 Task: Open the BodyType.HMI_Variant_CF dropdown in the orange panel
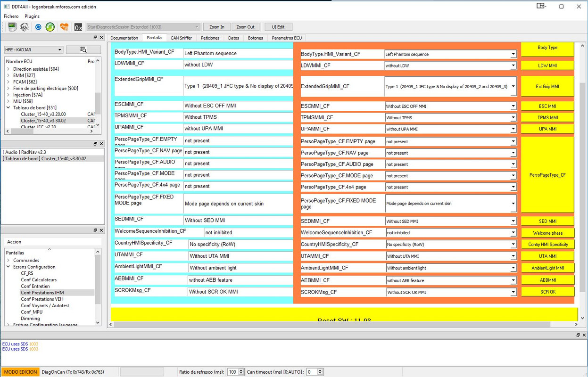click(x=450, y=54)
